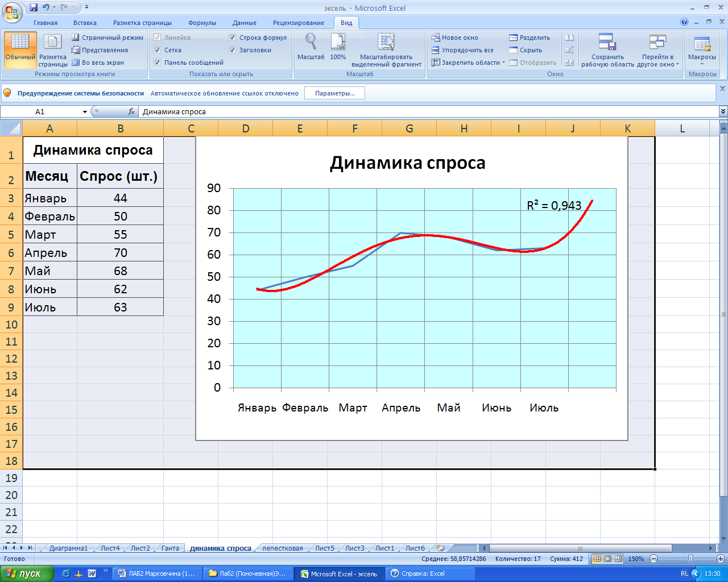
Task: Click the Параметры... security options button
Action: coord(334,93)
